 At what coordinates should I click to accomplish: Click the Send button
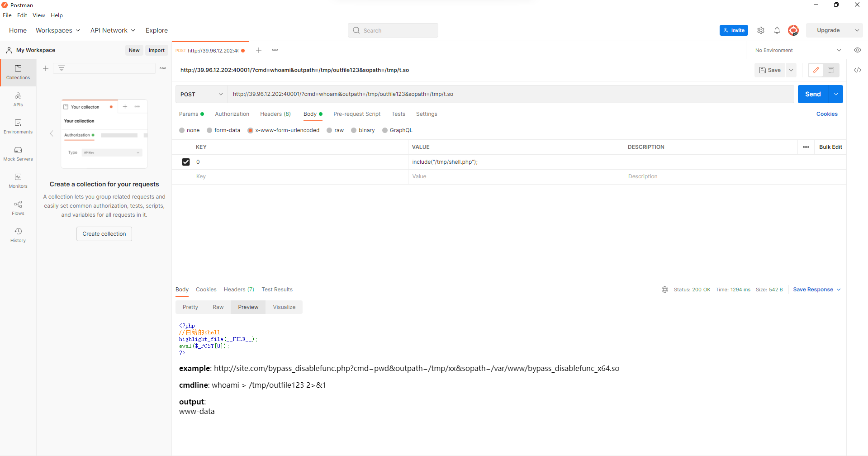click(813, 94)
